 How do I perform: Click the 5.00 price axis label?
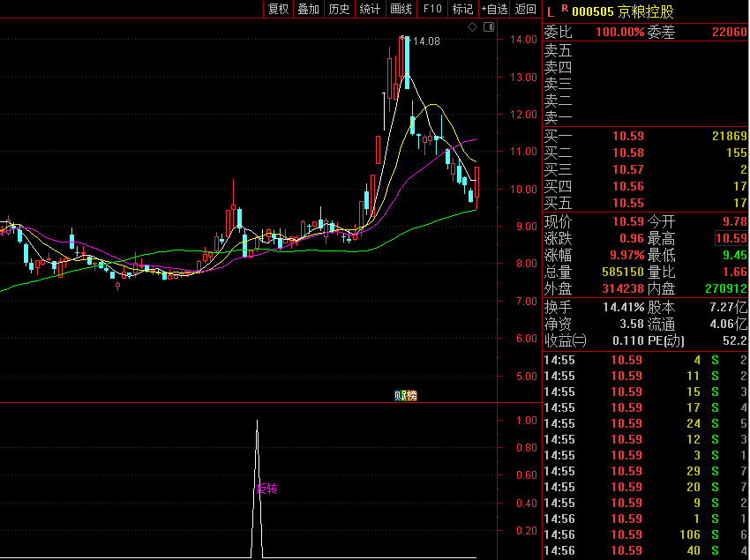[526, 377]
